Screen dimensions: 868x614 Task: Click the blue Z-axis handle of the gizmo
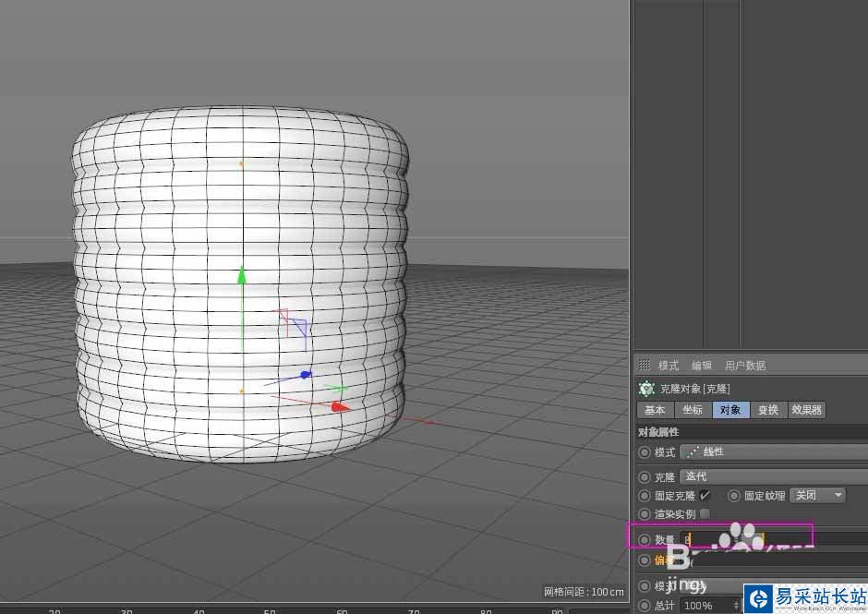coord(305,375)
